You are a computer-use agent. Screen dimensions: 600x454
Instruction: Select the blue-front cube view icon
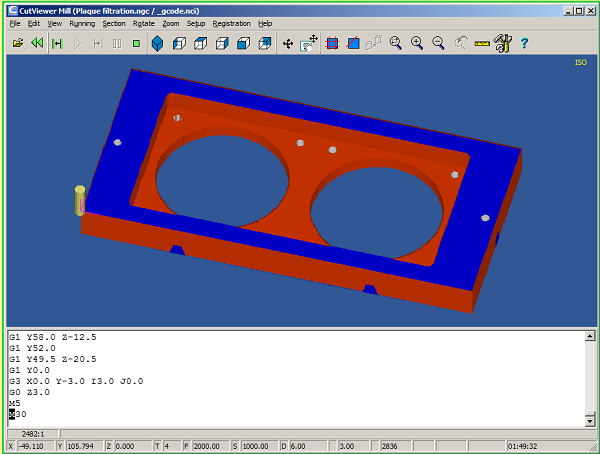pyautogui.click(x=243, y=43)
